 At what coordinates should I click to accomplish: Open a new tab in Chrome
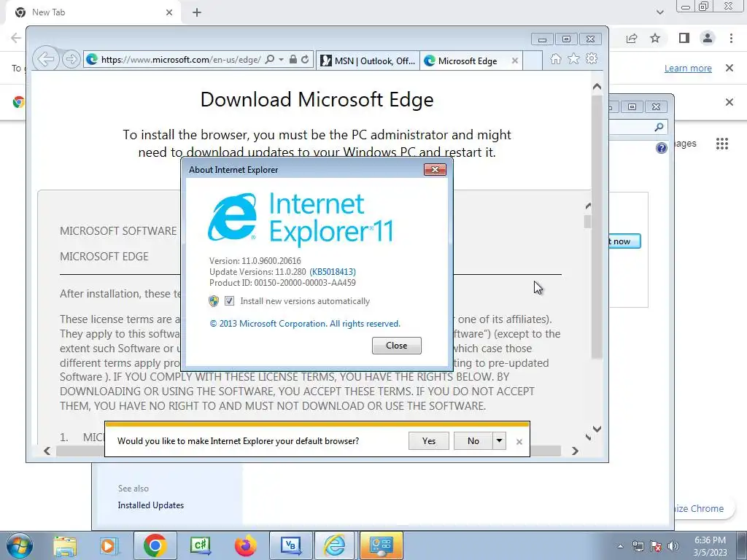197,12
